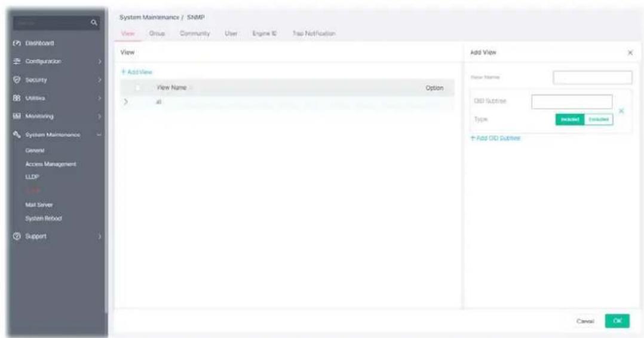Open Access Management in sidebar

[x=51, y=164]
